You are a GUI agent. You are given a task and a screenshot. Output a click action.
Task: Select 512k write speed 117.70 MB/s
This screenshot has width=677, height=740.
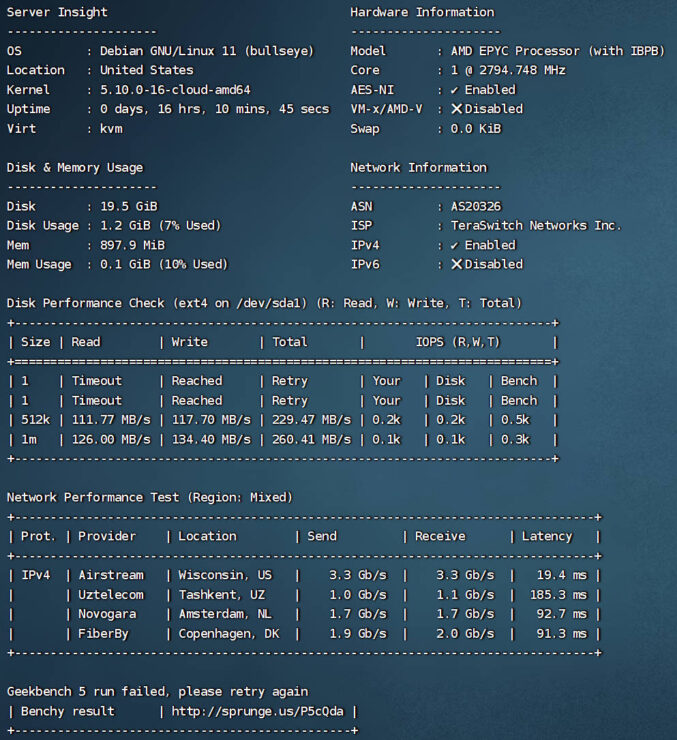point(211,420)
